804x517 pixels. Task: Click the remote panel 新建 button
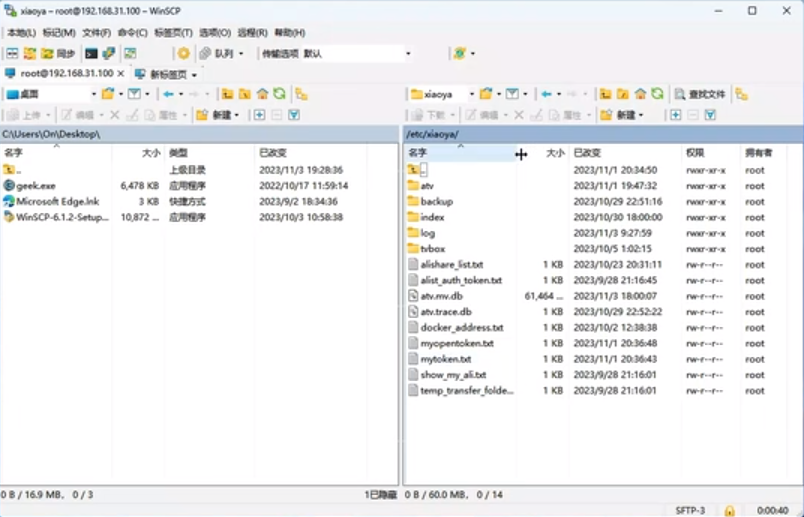pyautogui.click(x=619, y=115)
